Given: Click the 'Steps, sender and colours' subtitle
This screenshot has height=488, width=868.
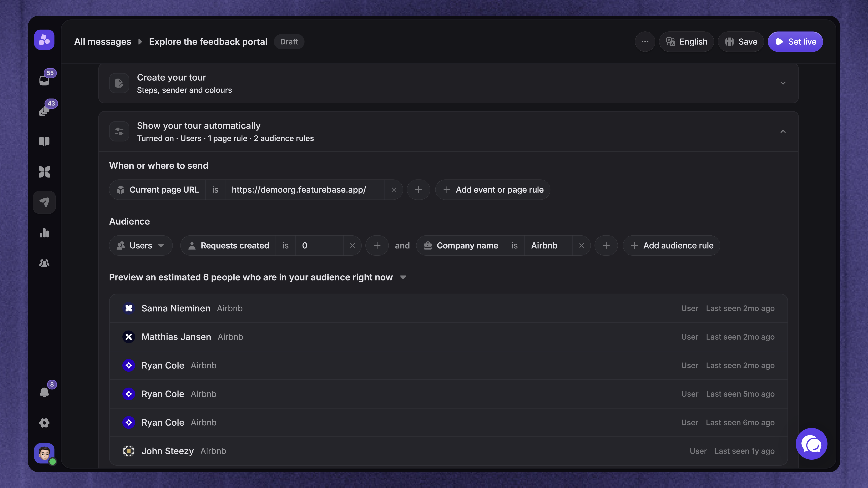Looking at the screenshot, I should click(184, 90).
